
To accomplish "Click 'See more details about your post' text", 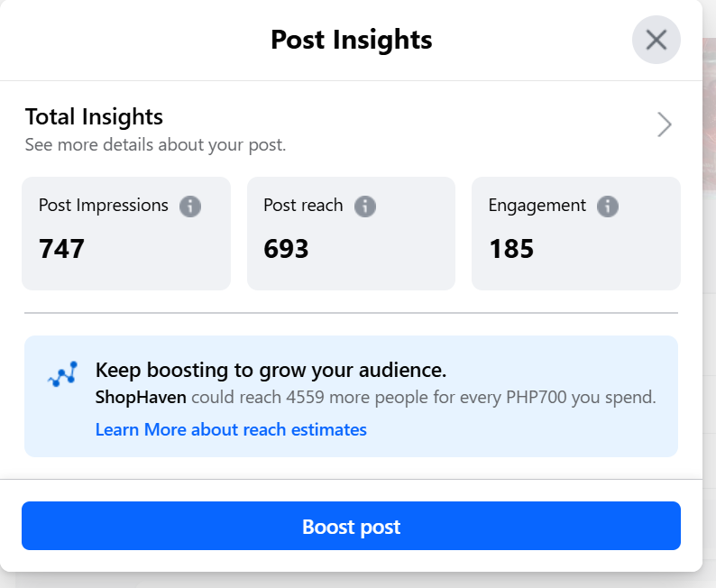I will tap(155, 144).
